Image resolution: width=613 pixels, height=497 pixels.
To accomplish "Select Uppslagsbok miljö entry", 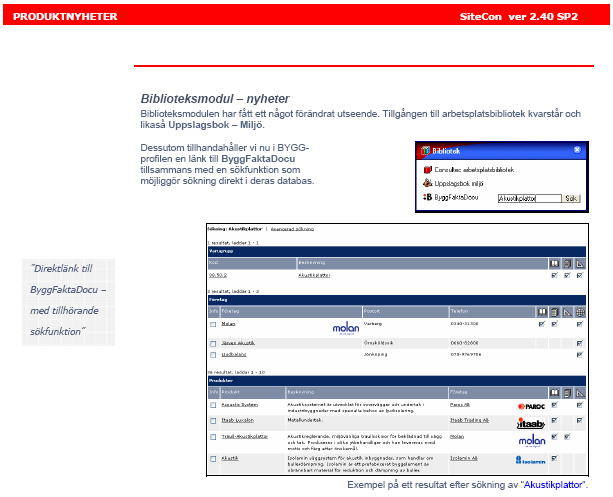I will (459, 183).
